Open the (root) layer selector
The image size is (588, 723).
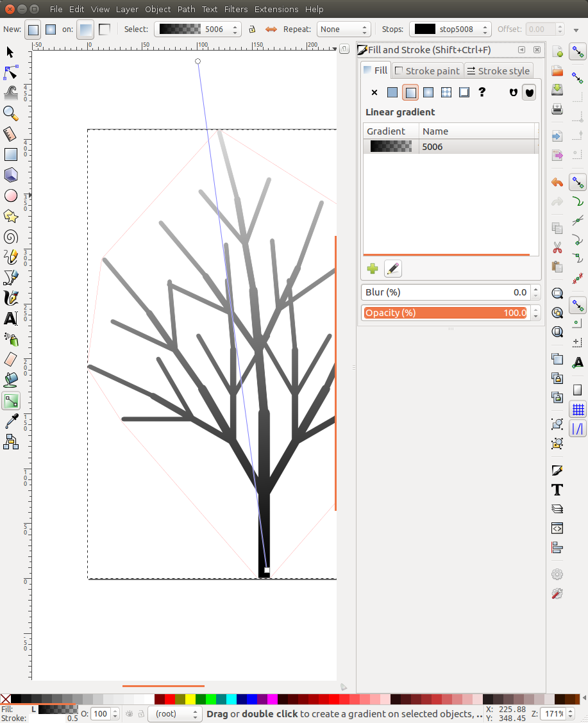coord(174,713)
